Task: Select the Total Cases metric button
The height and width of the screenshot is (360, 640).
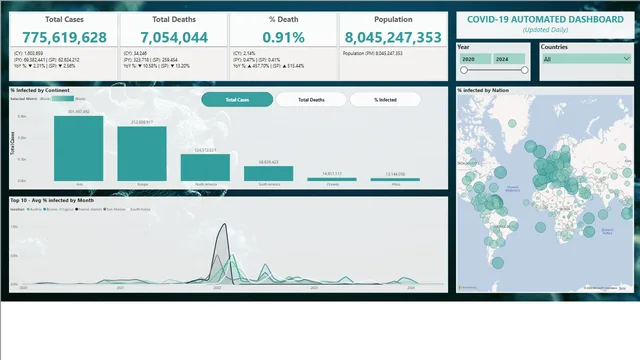Action: [x=237, y=100]
